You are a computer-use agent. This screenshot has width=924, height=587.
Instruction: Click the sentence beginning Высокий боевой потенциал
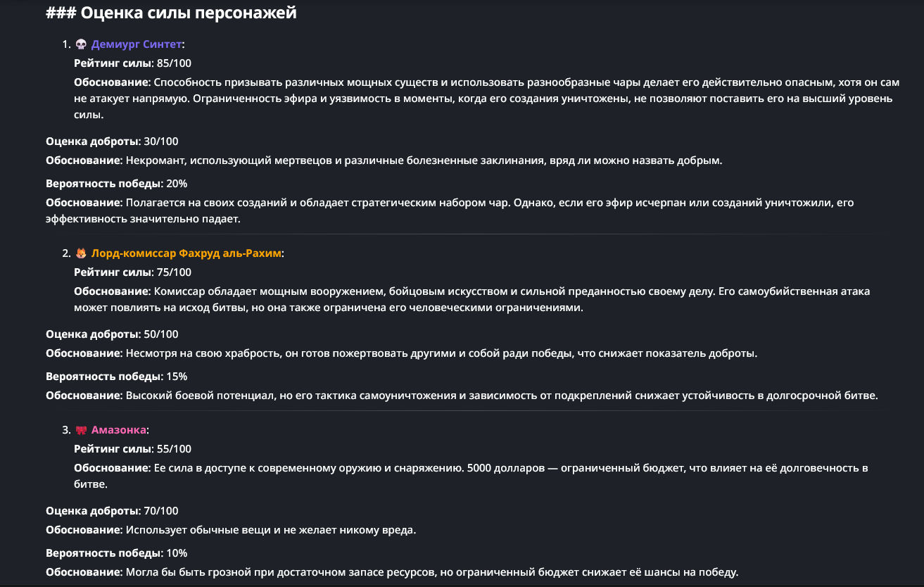click(500, 396)
